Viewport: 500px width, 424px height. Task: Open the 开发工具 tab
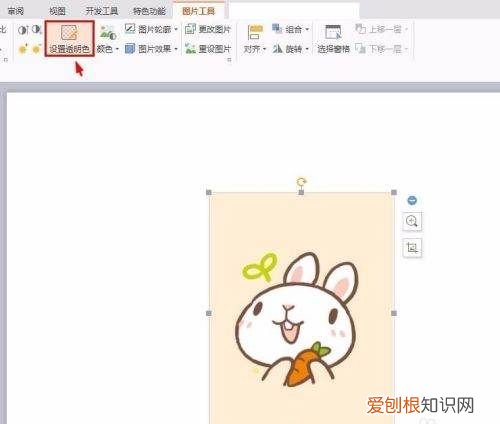tap(102, 11)
